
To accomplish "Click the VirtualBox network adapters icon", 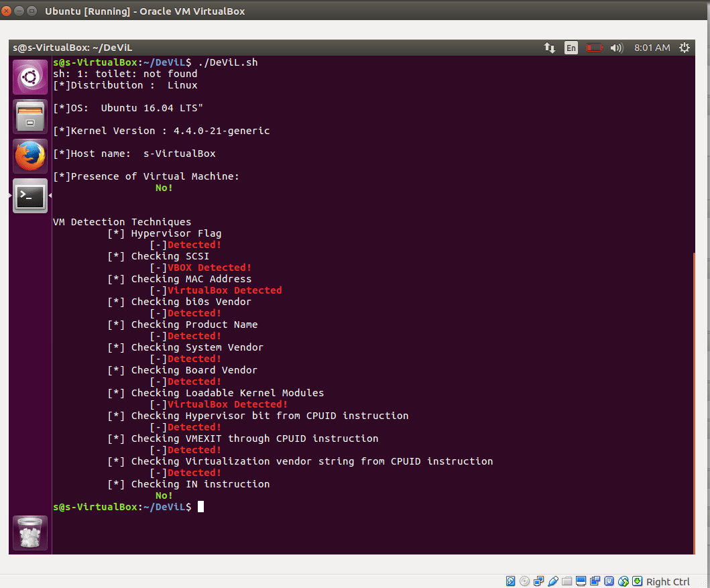I will [538, 581].
